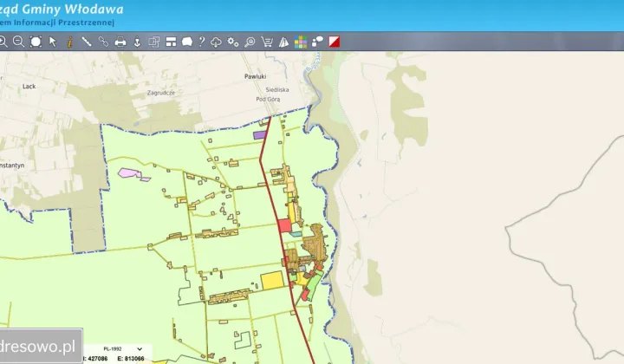This screenshot has height=364, width=624.
Task: Click the Zagrudcze map label
Action: (161, 93)
